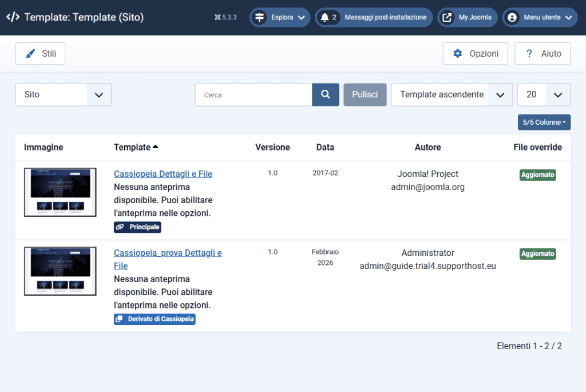Image resolution: width=586 pixels, height=392 pixels.
Task: Click the Data column header
Action: click(x=325, y=147)
